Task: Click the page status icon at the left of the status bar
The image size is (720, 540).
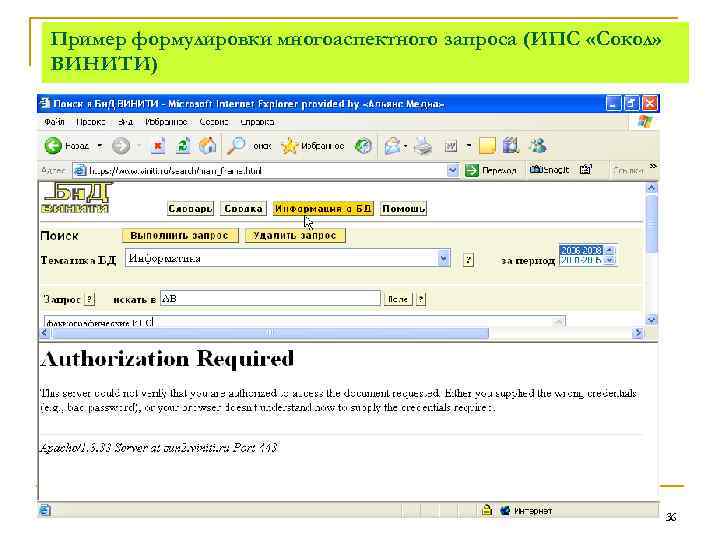Action: pyautogui.click(x=45, y=510)
